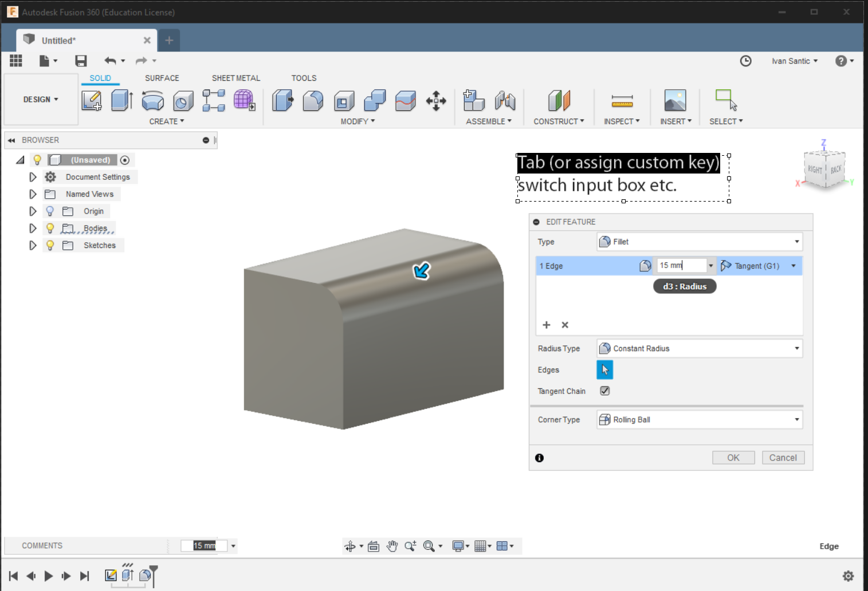Open the DESIGN workspace menu
This screenshot has height=591, width=868.
(x=40, y=99)
